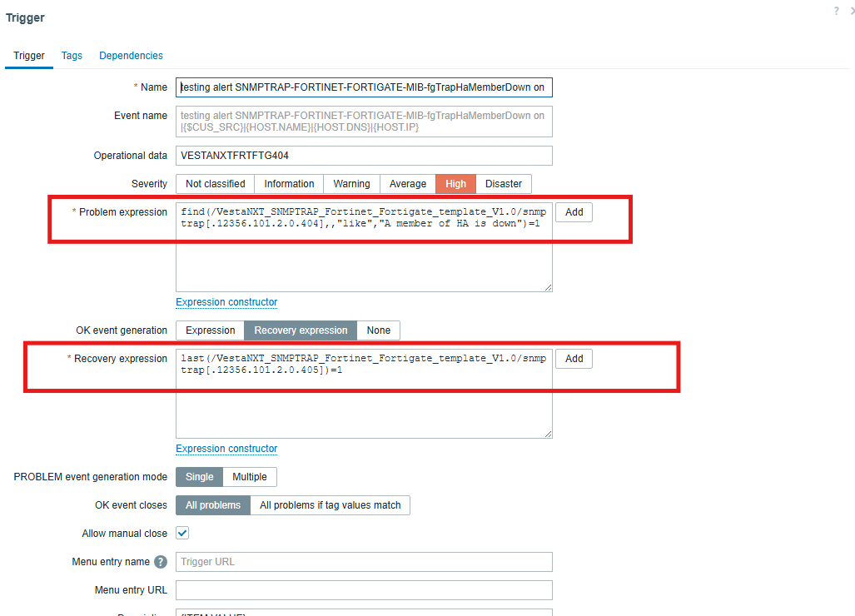
Task: Click the help question mark icon at top right
Action: tap(836, 11)
